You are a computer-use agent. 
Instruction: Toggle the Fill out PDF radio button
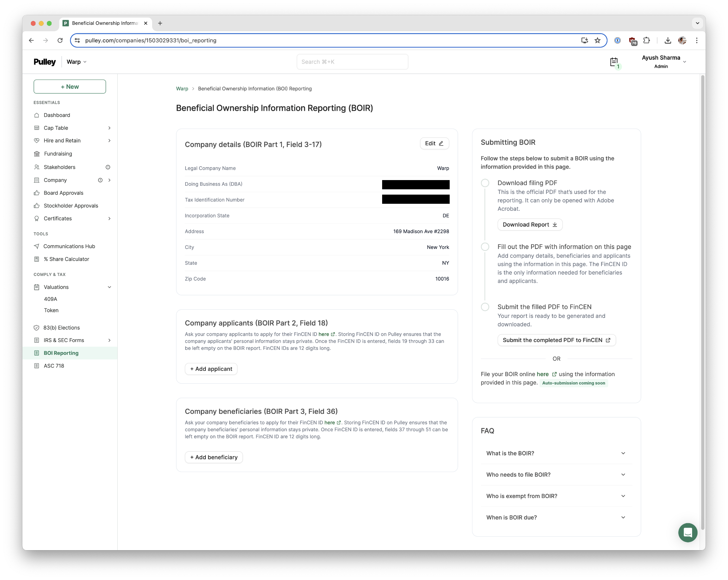coord(485,246)
